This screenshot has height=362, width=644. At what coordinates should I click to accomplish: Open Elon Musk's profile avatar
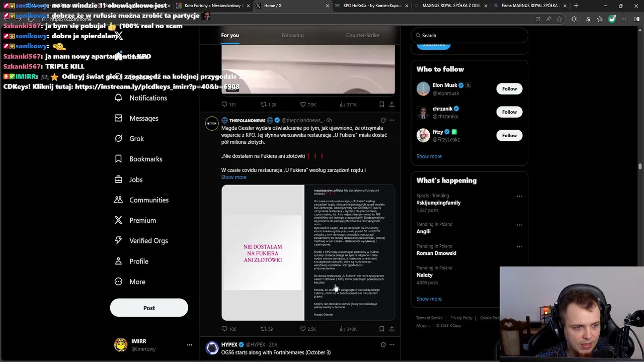423,88
